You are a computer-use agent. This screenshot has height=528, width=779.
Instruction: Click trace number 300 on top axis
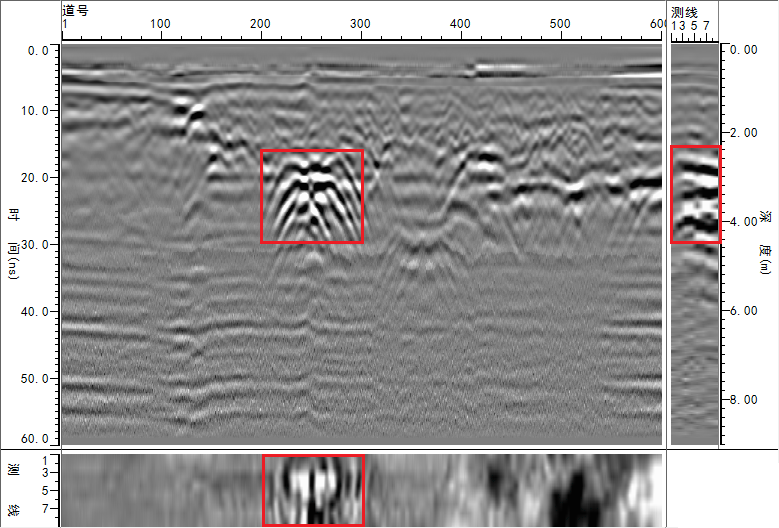click(361, 22)
